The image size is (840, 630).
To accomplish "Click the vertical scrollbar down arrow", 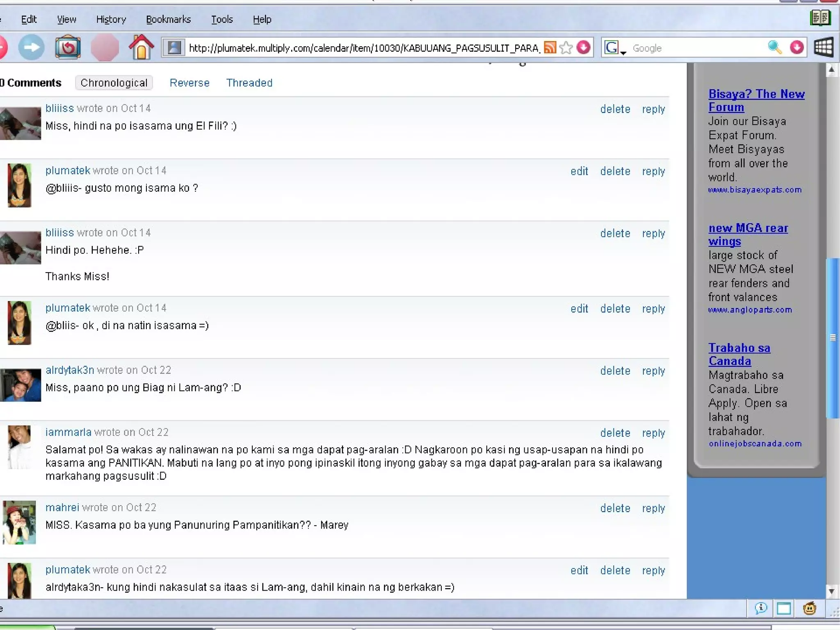I will 831,591.
